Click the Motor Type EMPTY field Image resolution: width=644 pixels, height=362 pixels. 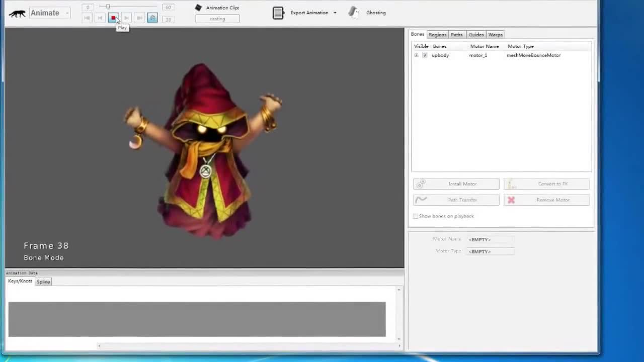491,251
